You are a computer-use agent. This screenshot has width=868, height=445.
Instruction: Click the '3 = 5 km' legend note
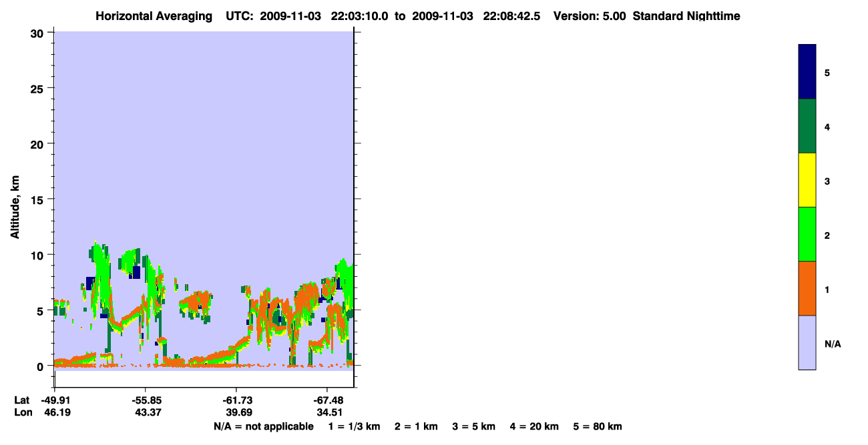(474, 426)
